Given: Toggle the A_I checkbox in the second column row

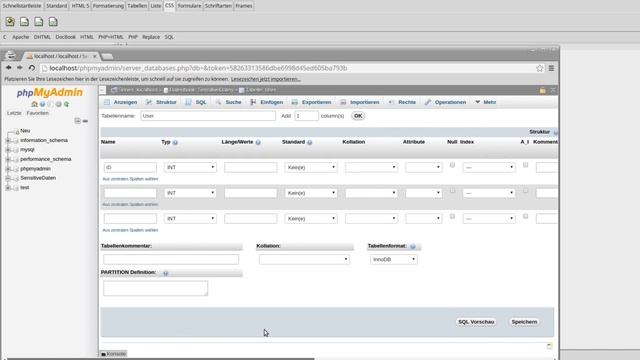Looking at the screenshot, I should tap(525, 191).
